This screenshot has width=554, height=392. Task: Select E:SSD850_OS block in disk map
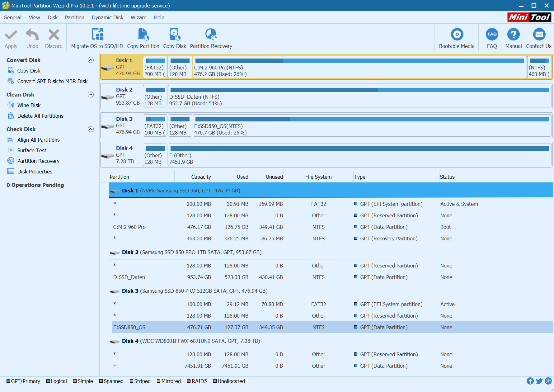pyautogui.click(x=372, y=125)
